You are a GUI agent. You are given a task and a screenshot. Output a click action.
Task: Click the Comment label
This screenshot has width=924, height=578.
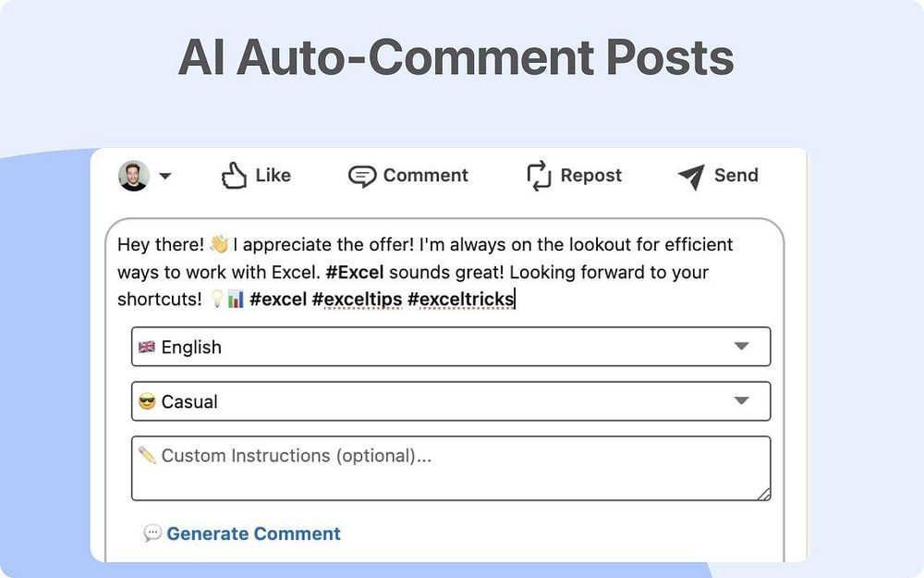425,175
